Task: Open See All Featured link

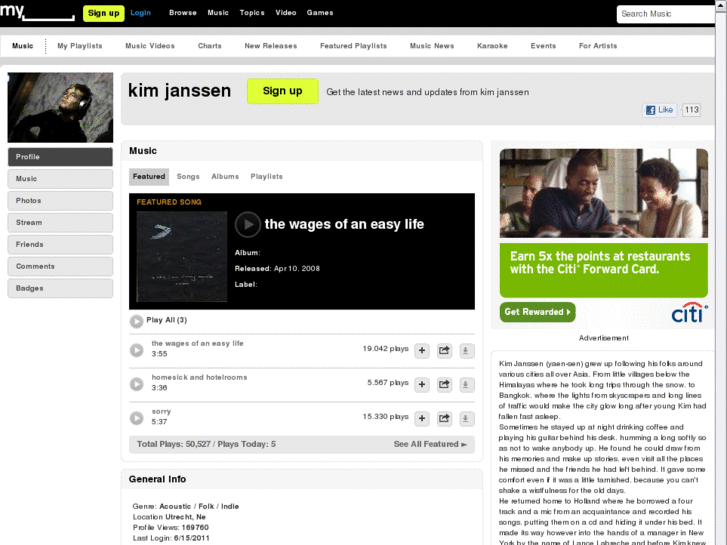Action: 430,444
